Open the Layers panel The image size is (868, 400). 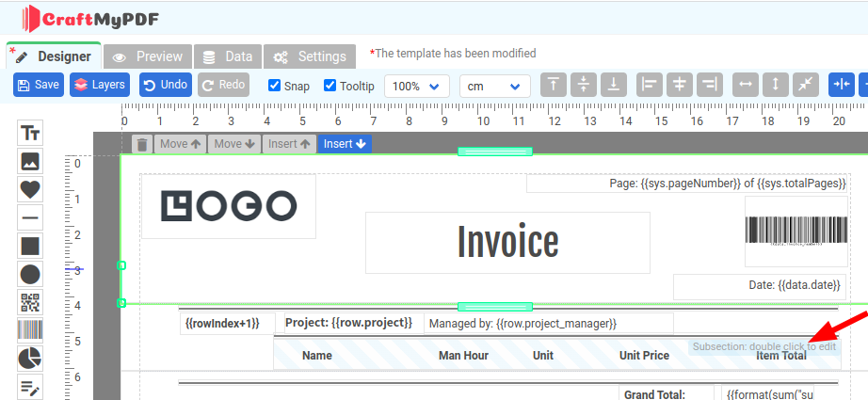point(98,85)
